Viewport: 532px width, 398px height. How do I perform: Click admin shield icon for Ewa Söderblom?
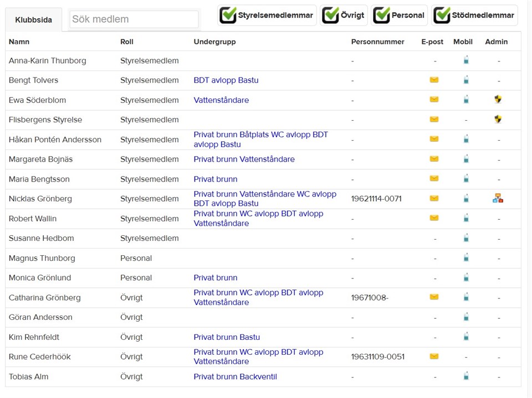[498, 100]
